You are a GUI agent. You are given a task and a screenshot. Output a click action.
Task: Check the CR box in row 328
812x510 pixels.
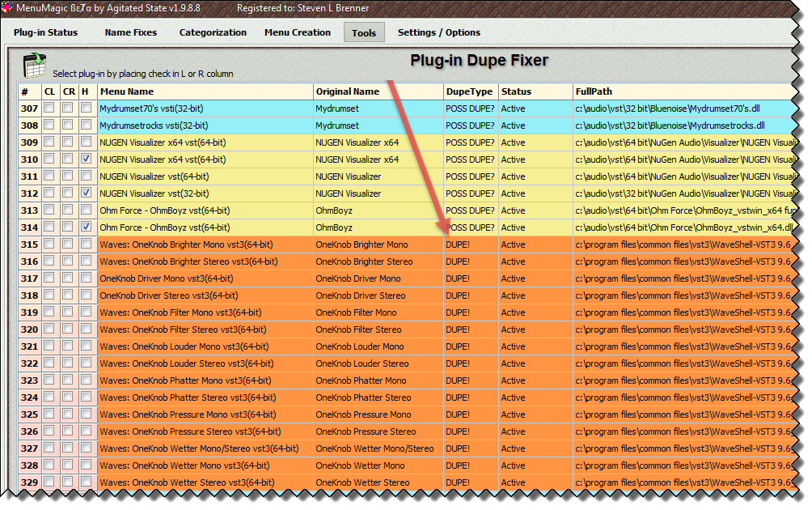pyautogui.click(x=68, y=465)
